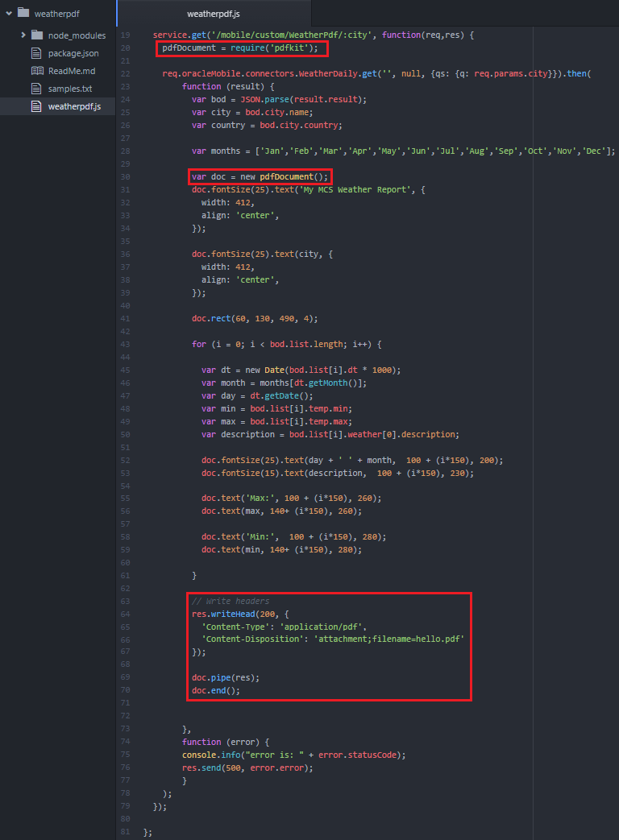
Task: Click line number 64 in the gutter
Action: (125, 614)
